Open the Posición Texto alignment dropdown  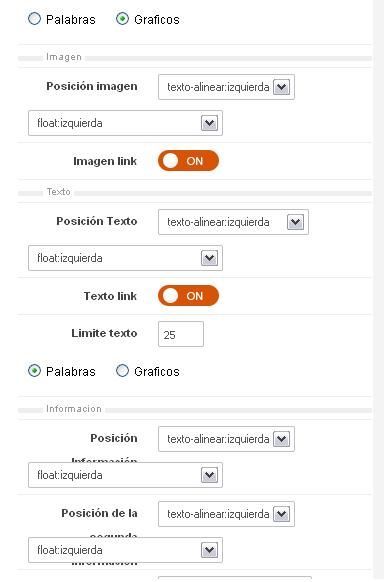click(x=233, y=222)
